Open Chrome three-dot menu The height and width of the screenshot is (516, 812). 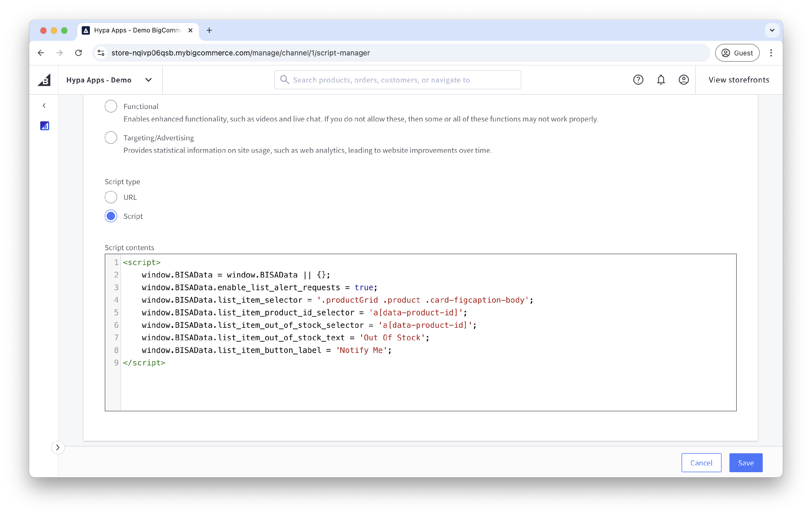(x=771, y=53)
